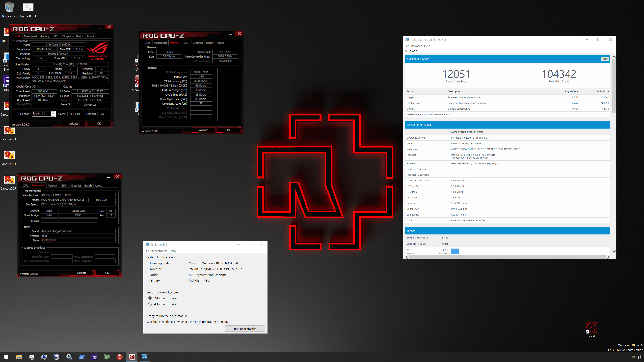Click the CAS# Latency value 32.0 clocks

201,81
